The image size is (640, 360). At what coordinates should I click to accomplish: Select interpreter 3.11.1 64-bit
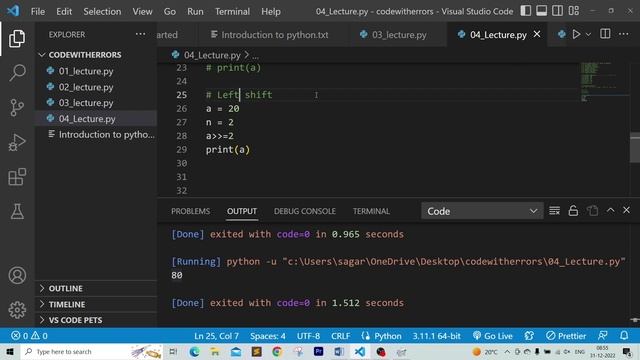436,336
